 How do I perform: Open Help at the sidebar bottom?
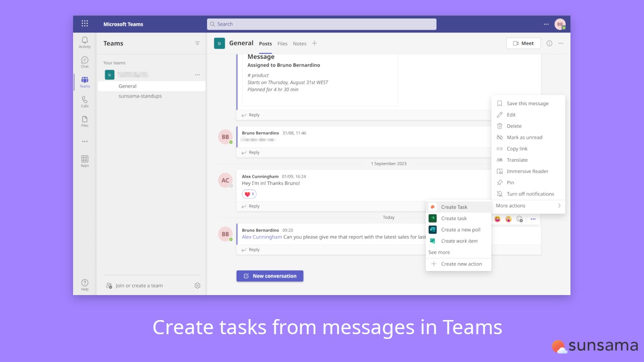(85, 284)
